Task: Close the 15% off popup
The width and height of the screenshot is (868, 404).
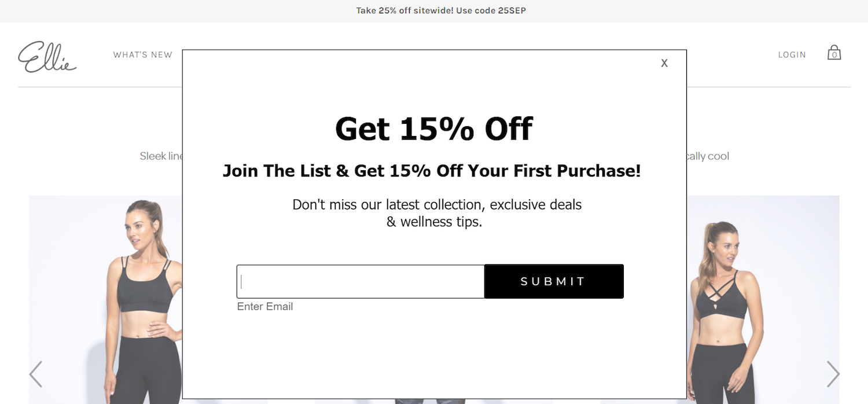Action: tap(664, 63)
